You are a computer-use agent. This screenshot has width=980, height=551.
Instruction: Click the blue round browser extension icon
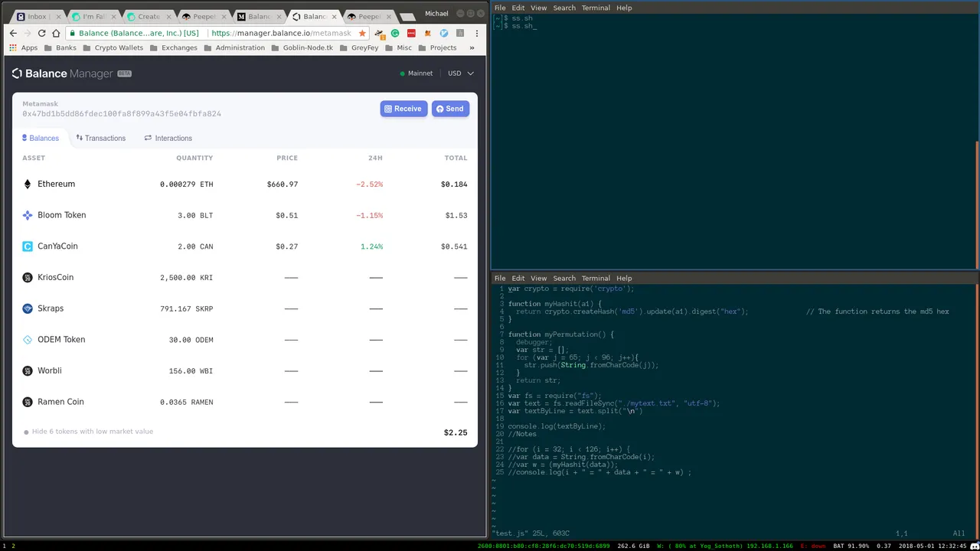[444, 33]
